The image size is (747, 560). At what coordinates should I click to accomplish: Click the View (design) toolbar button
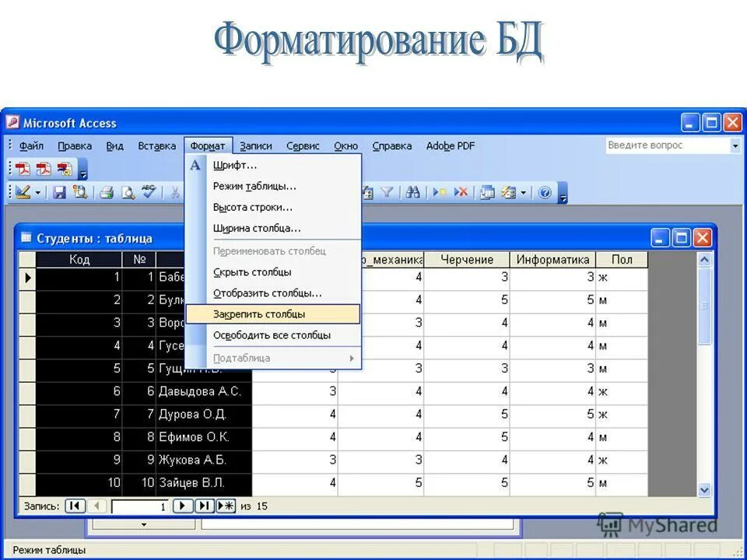(23, 192)
